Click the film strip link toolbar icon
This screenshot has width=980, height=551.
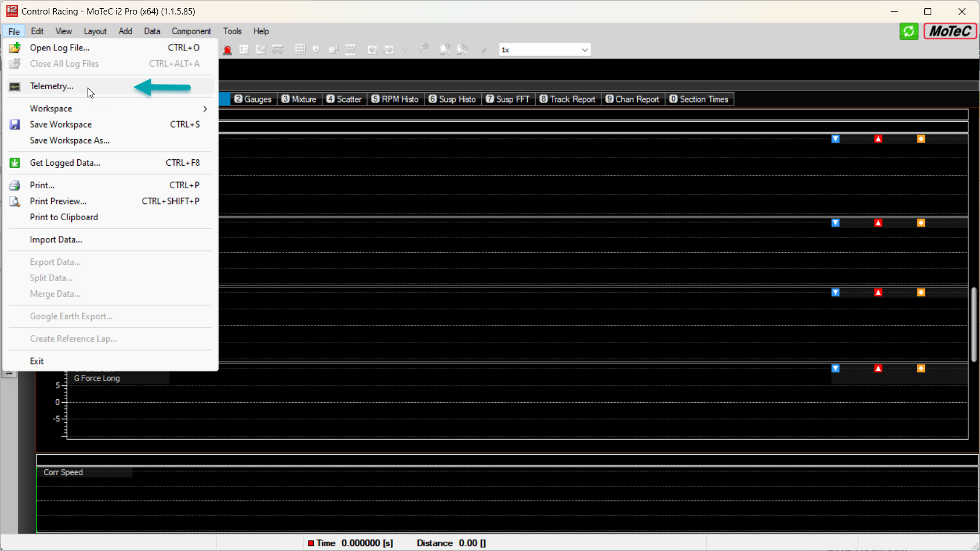tap(350, 50)
